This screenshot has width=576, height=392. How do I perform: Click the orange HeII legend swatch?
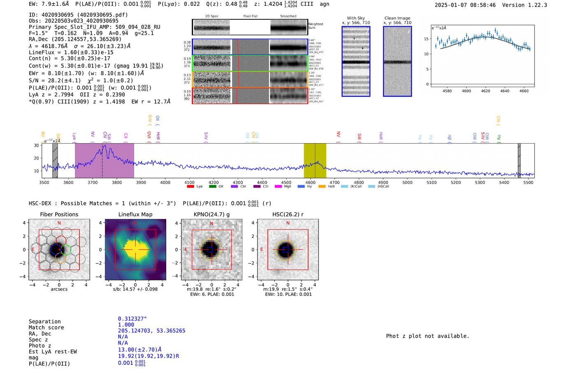[x=322, y=187]
